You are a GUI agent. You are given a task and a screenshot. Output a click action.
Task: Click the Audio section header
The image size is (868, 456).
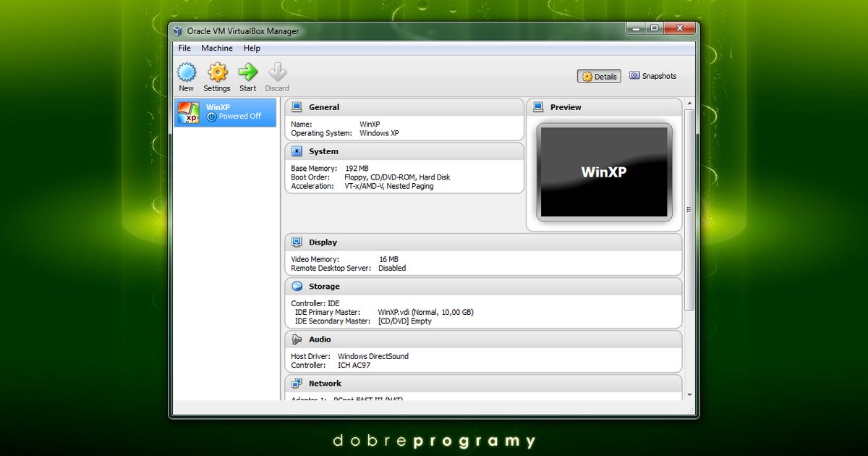pos(483,339)
